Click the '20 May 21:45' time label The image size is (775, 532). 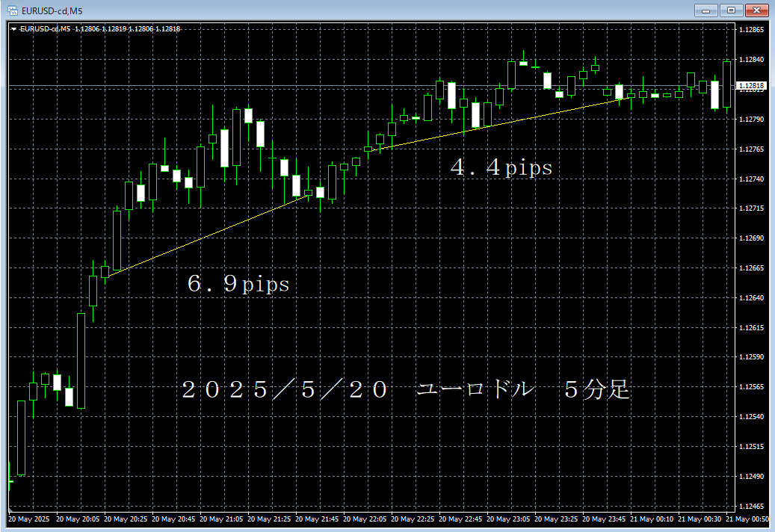[317, 519]
